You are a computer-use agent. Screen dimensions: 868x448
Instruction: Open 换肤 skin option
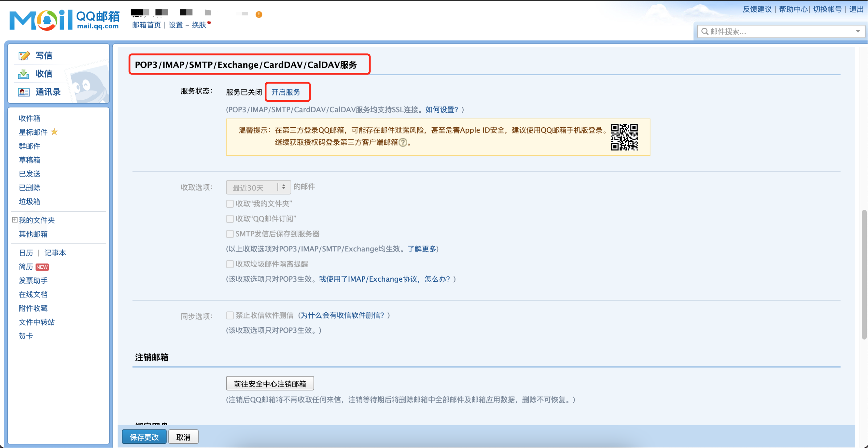click(x=199, y=25)
